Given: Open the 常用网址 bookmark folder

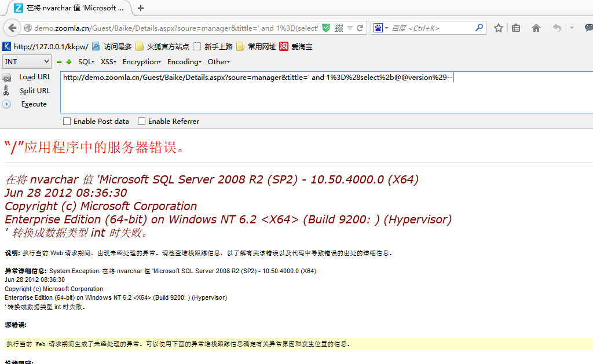Looking at the screenshot, I should [256, 46].
